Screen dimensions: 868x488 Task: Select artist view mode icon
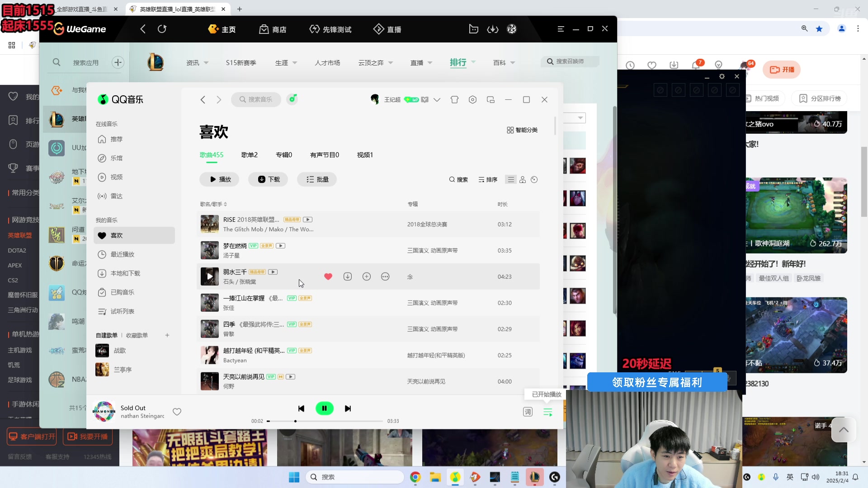523,180
